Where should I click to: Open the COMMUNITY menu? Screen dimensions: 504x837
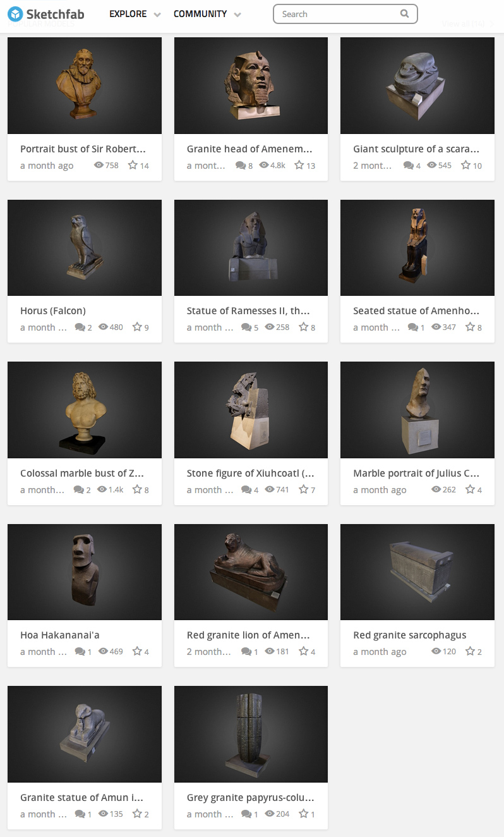(200, 14)
